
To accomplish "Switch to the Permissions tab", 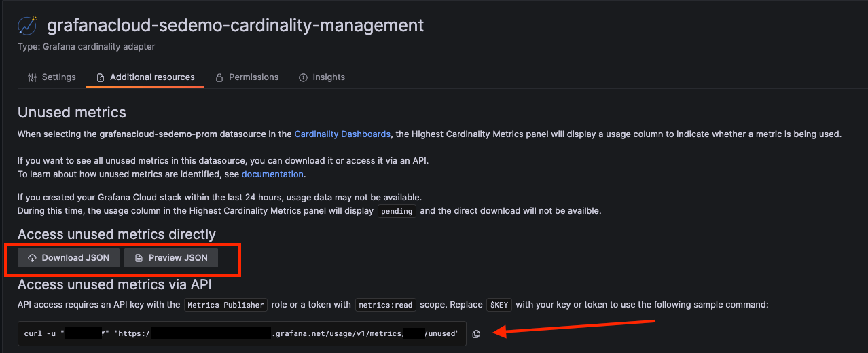I will tap(247, 77).
